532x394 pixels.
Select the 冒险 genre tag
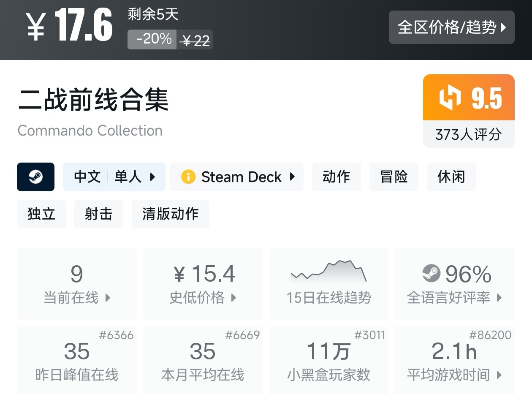coord(394,177)
